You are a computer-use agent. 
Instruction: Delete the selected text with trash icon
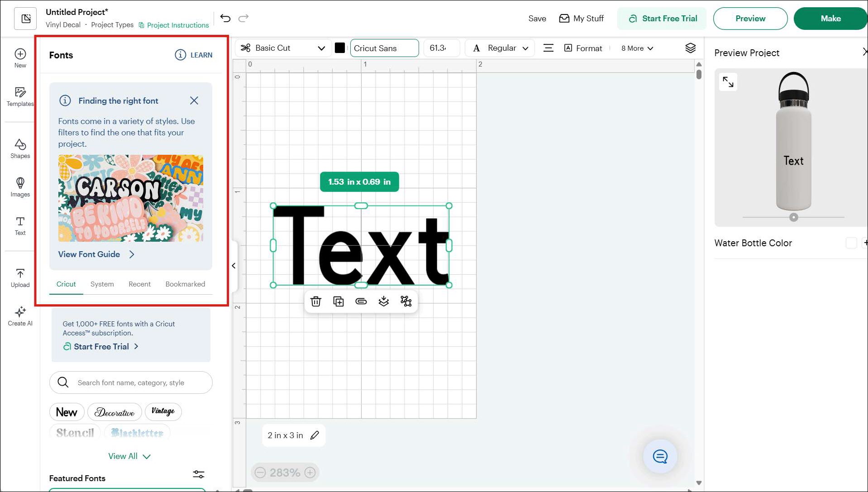316,301
